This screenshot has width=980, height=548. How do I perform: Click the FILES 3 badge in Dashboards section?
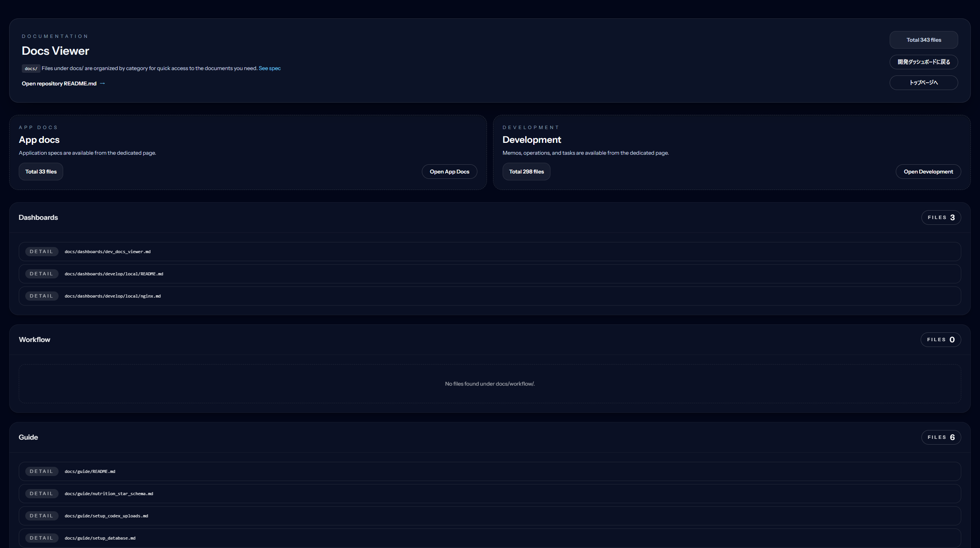[941, 217]
